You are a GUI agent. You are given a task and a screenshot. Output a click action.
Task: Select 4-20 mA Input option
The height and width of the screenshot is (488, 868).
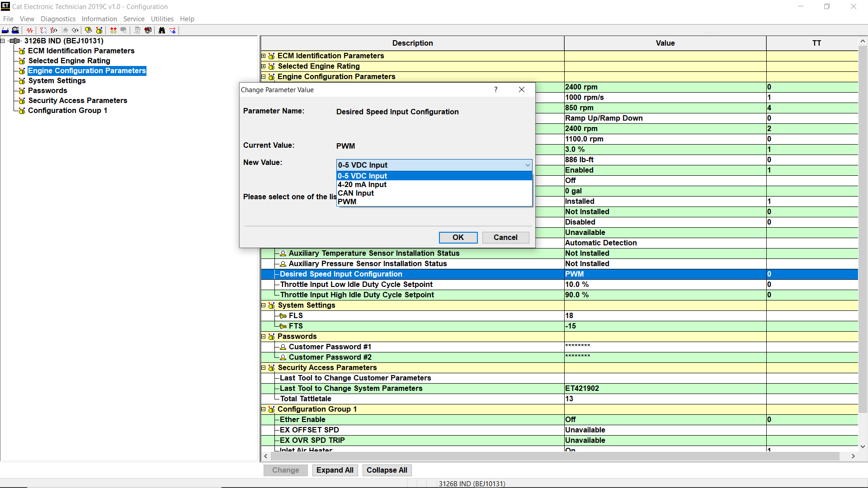pyautogui.click(x=362, y=184)
